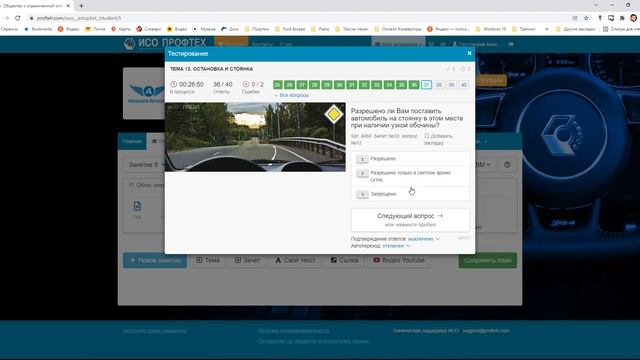Jump to unanswered question 40

[x=464, y=84]
